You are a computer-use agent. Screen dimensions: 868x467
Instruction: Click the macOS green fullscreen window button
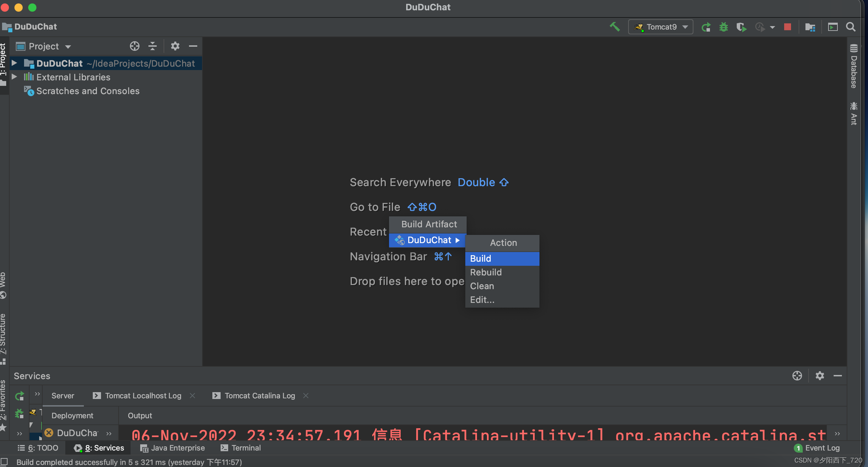(32, 7)
